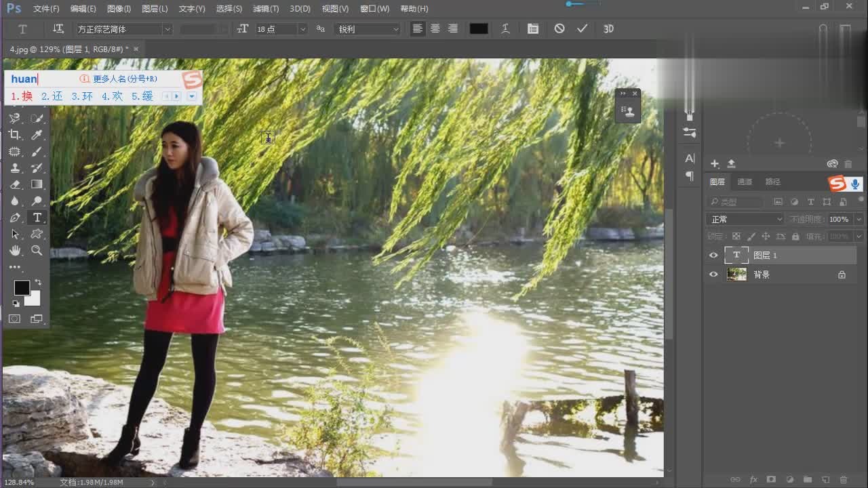Select the Pen tool

tap(15, 218)
